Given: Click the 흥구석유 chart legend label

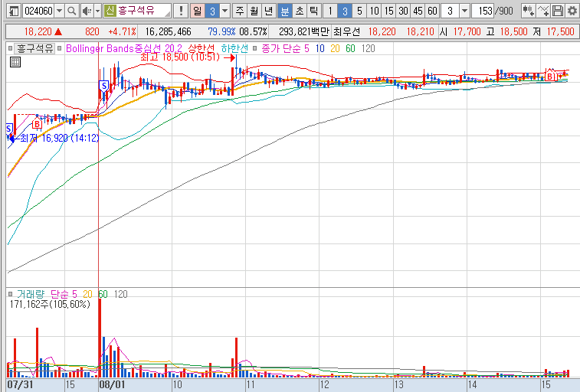Looking at the screenshot, I should (34, 48).
